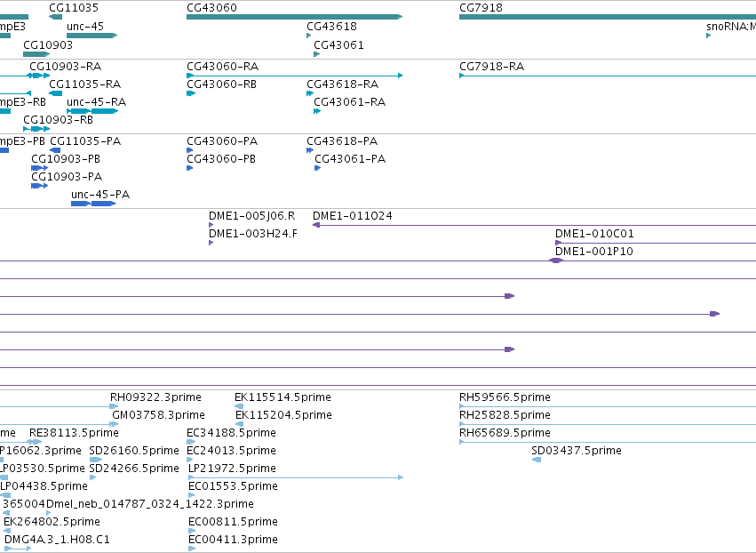Click the CG10903-PB protein label

click(66, 159)
